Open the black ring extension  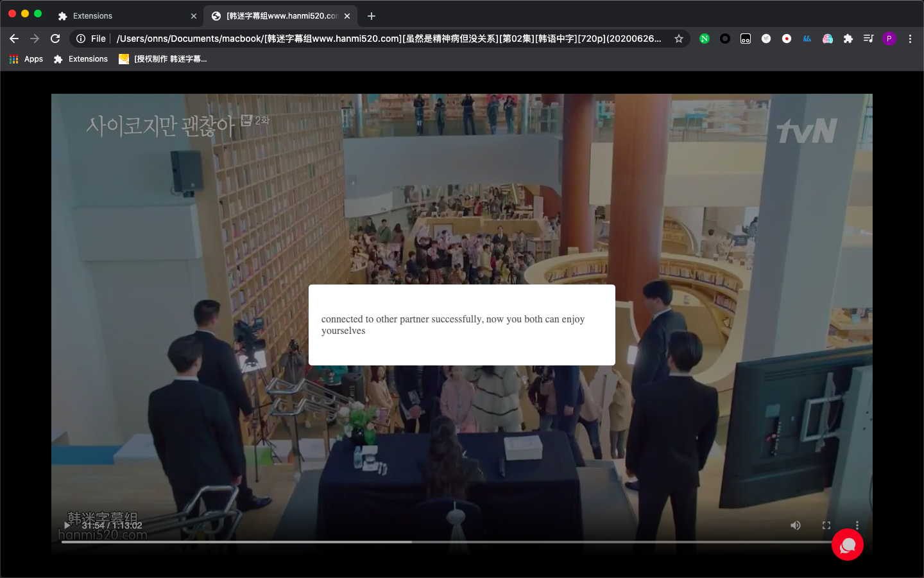coord(725,39)
